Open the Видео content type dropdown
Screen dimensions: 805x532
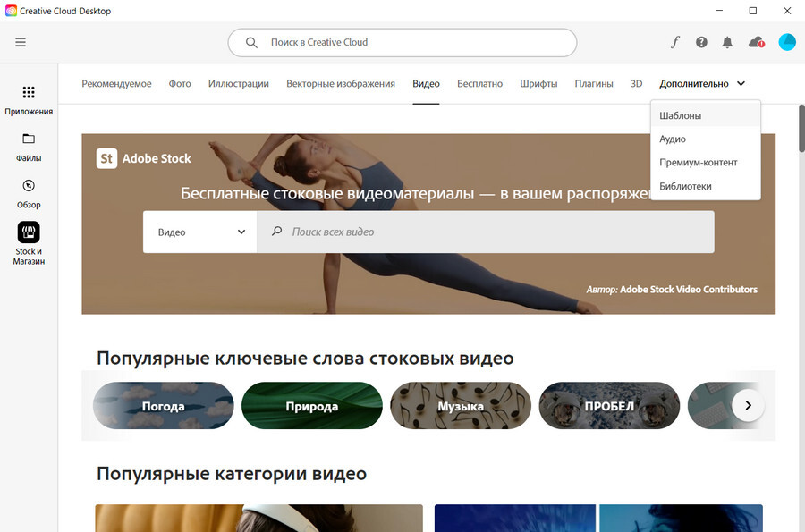click(x=200, y=232)
